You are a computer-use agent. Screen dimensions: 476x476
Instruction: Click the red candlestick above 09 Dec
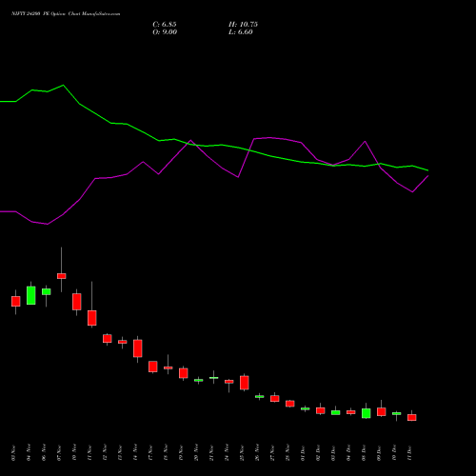[382, 411]
